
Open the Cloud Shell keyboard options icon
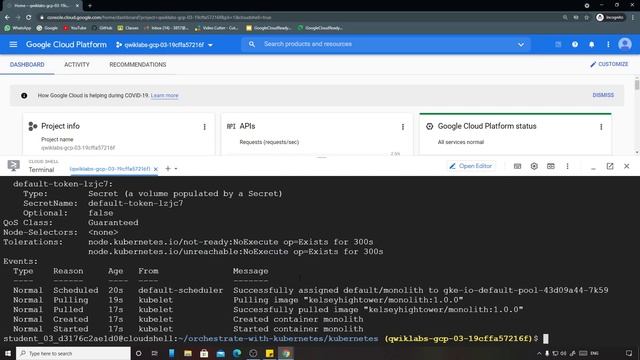[517, 166]
